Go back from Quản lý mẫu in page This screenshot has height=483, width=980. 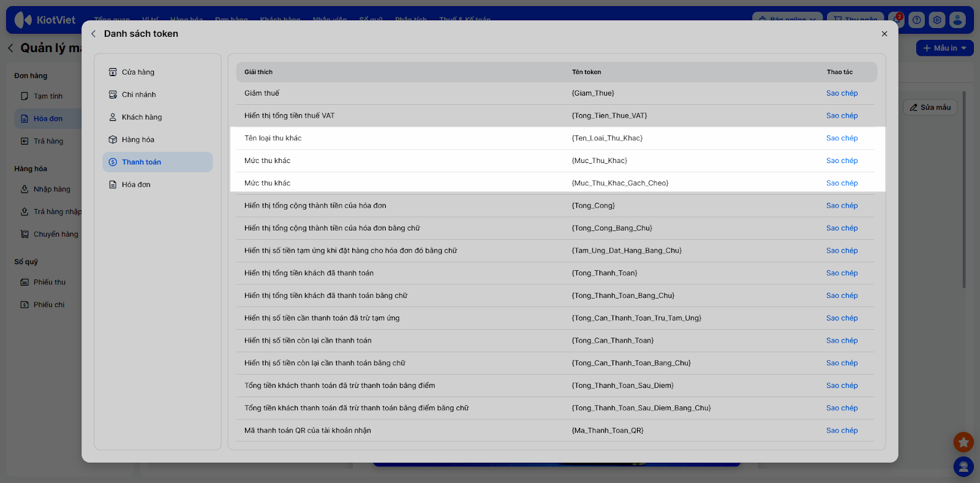(10, 48)
